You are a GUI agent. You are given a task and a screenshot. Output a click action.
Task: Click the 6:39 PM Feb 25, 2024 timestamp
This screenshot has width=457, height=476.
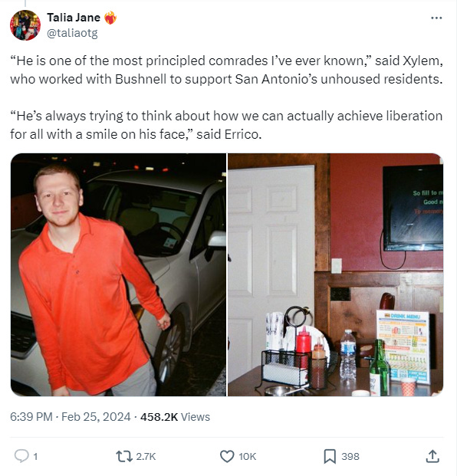[70, 417]
